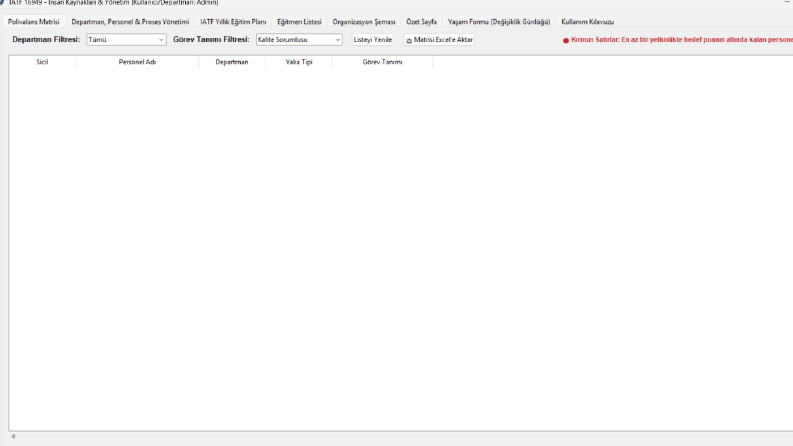Go to the Eğitmen Listesi tab
This screenshot has width=793, height=446.
(299, 22)
